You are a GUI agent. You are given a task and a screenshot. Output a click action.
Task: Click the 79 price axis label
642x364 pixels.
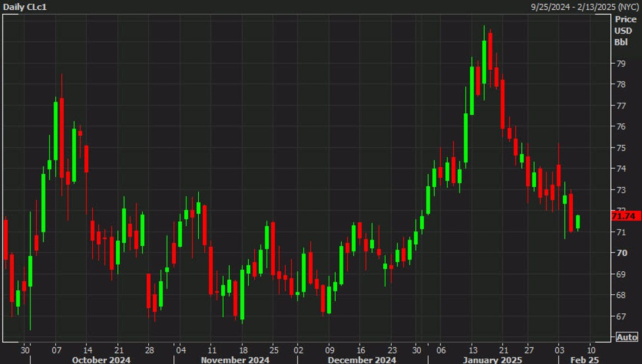[x=621, y=63]
